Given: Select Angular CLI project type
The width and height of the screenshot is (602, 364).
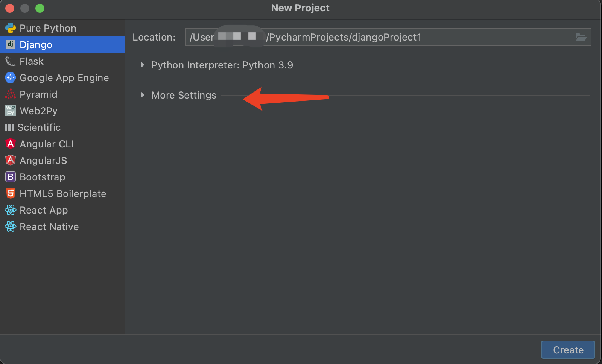Looking at the screenshot, I should click(x=62, y=144).
